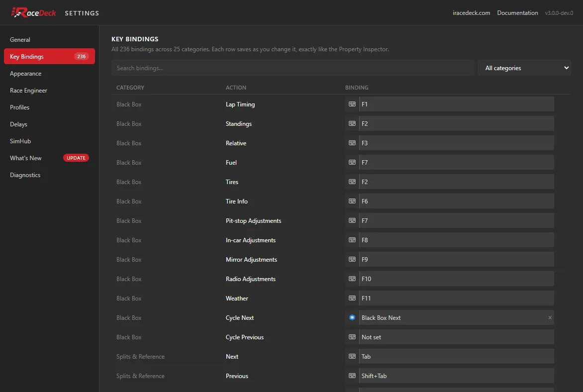Click keyboard icon for Standings binding
The height and width of the screenshot is (392, 583).
point(352,123)
